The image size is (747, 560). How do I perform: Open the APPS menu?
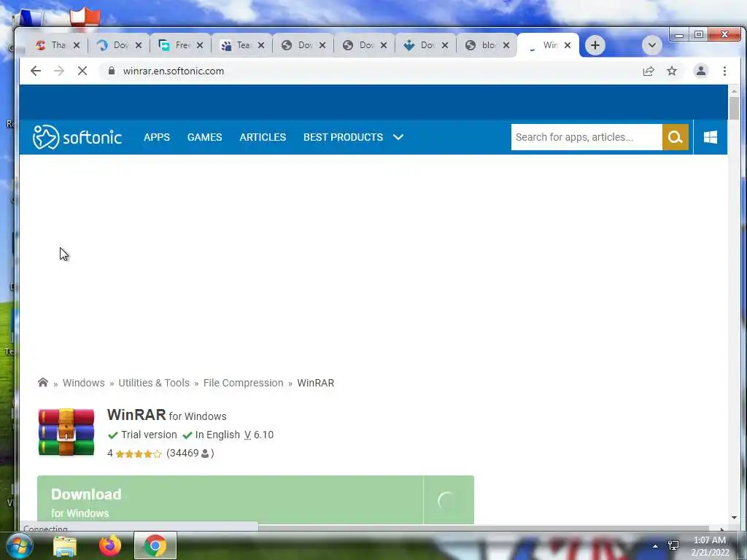coord(157,137)
